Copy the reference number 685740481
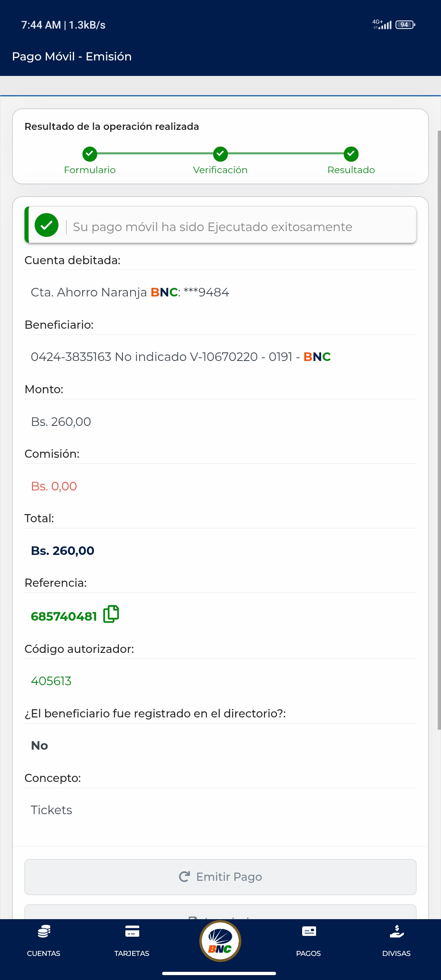 pyautogui.click(x=111, y=614)
